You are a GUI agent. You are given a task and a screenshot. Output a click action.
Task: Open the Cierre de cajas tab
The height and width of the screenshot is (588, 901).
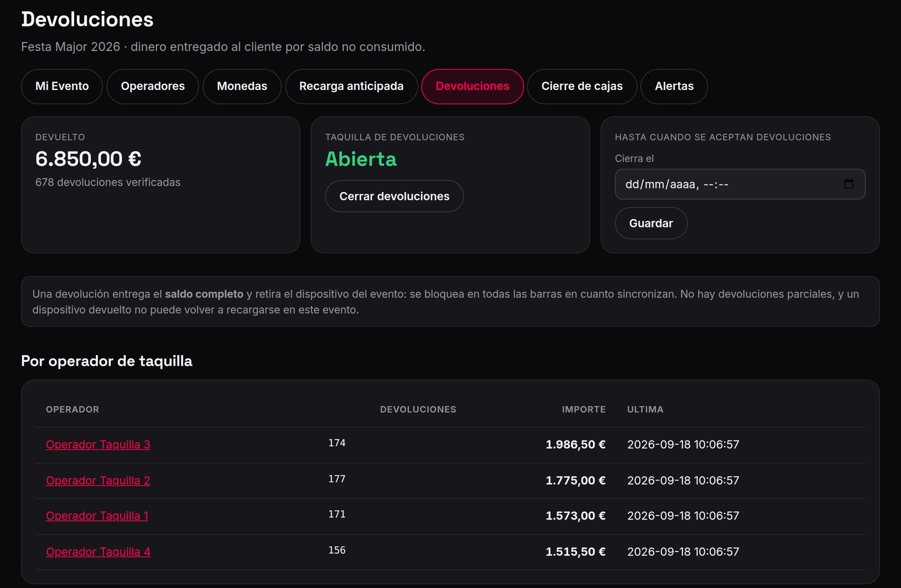click(x=582, y=86)
